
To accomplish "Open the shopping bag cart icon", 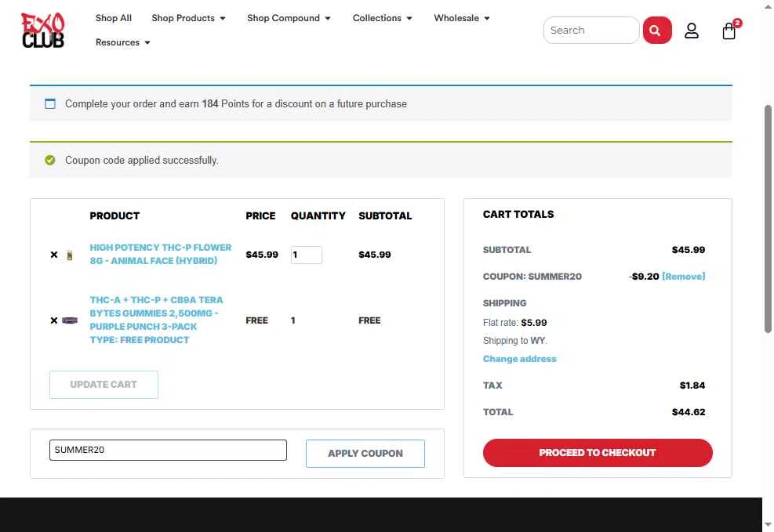I will tap(729, 31).
